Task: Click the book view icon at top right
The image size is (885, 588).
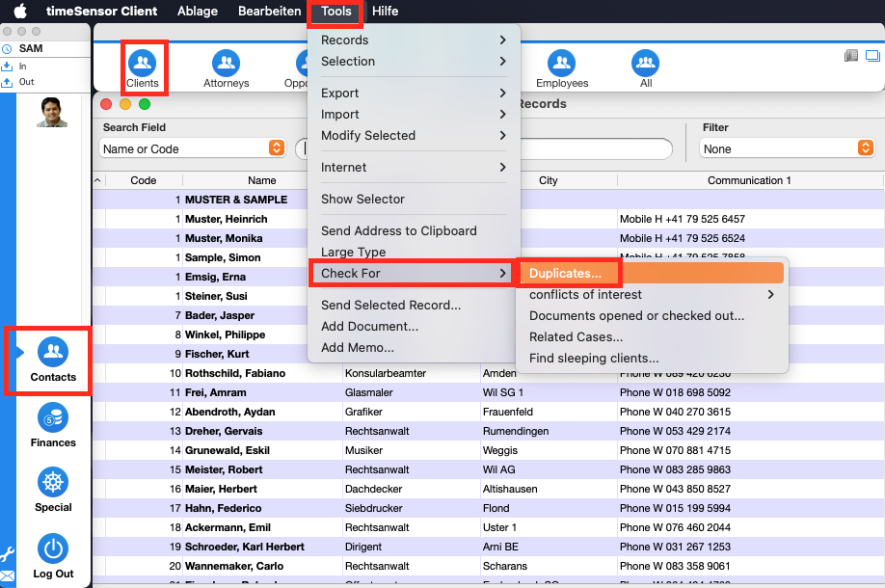Action: [x=850, y=55]
